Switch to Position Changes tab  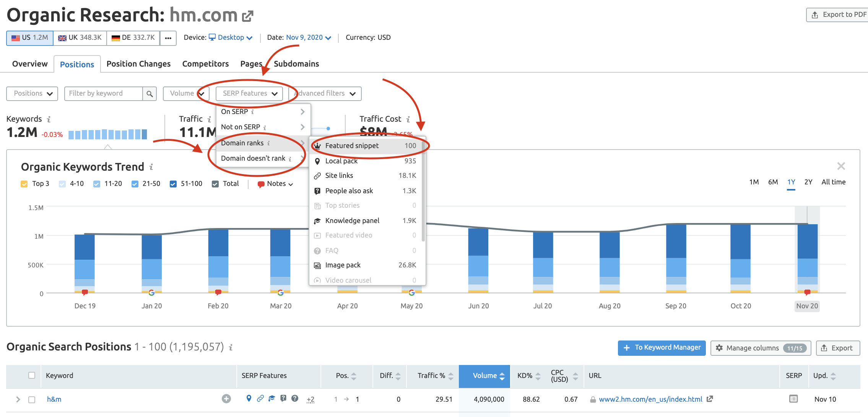coord(138,64)
